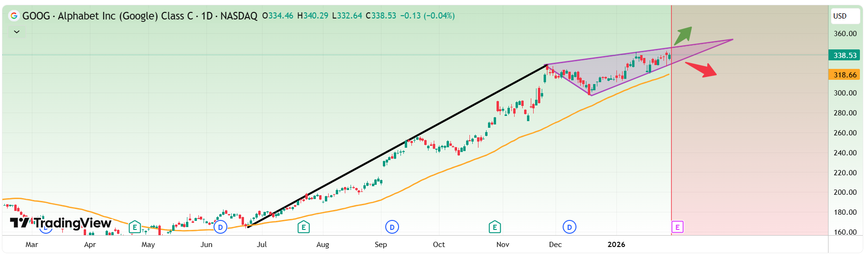This screenshot has height=257, width=868.
Task: Select the green upward arrow drawing
Action: (683, 35)
